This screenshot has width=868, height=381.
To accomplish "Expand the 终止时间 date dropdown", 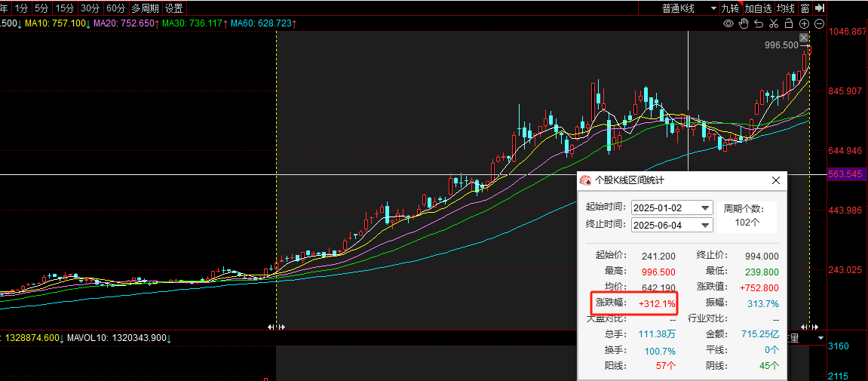I will click(x=705, y=225).
